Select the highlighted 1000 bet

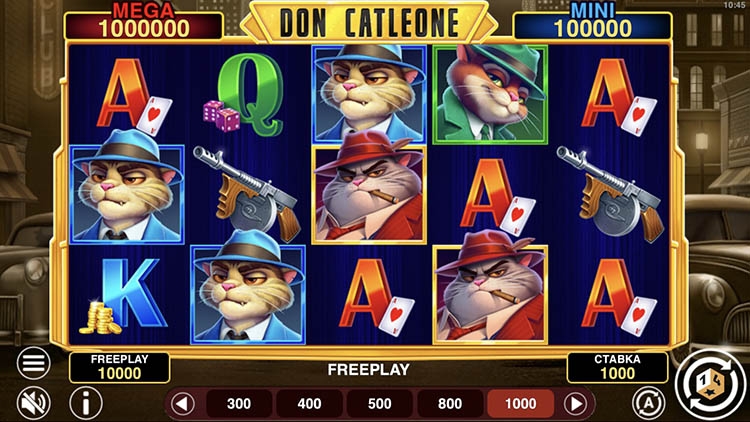click(x=520, y=404)
